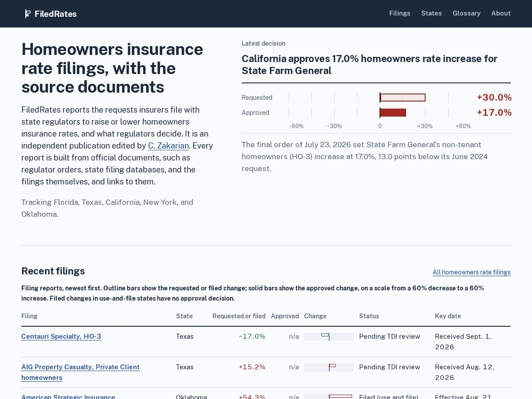This screenshot has height=399, width=532.
Task: Click the Approved solid red bar
Action: 393,113
